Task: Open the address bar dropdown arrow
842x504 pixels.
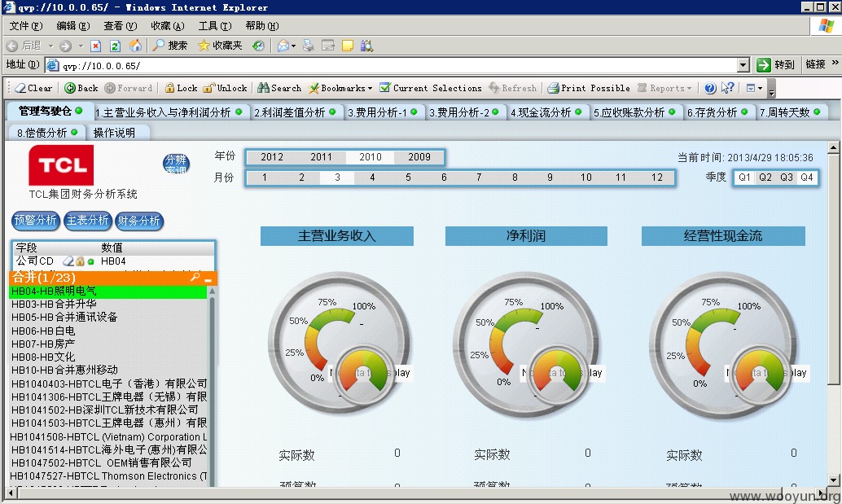Action: pos(743,65)
